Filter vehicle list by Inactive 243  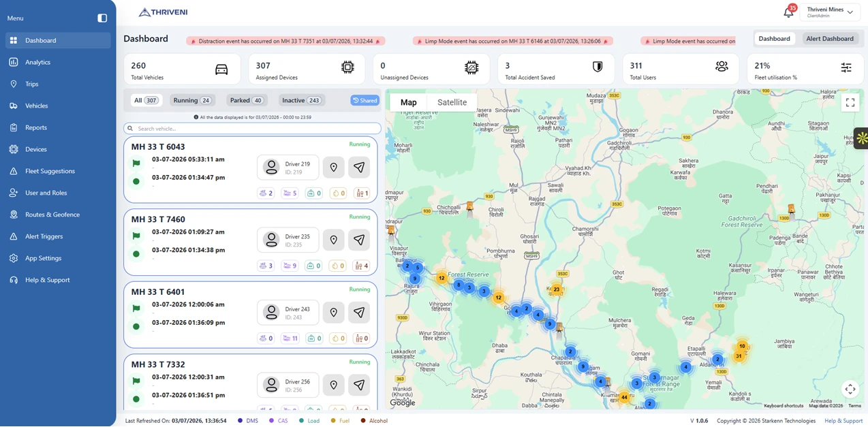click(x=301, y=100)
